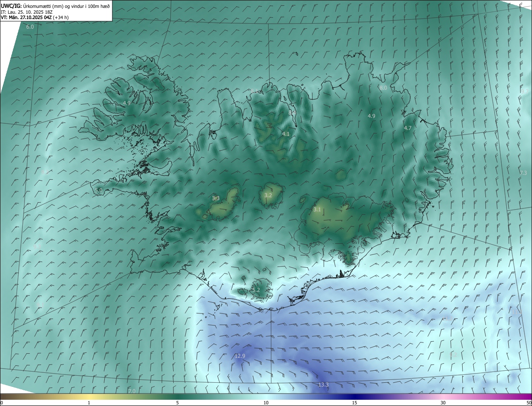The width and height of the screenshot is (532, 406).
Task: Click the 7.3 value label on the map
Action: [523, 173]
